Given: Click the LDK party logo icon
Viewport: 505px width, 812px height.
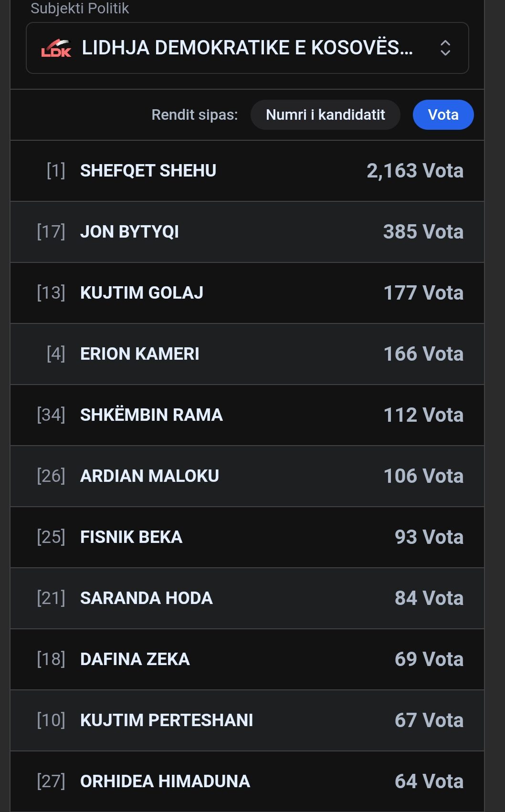Looking at the screenshot, I should [56, 48].
